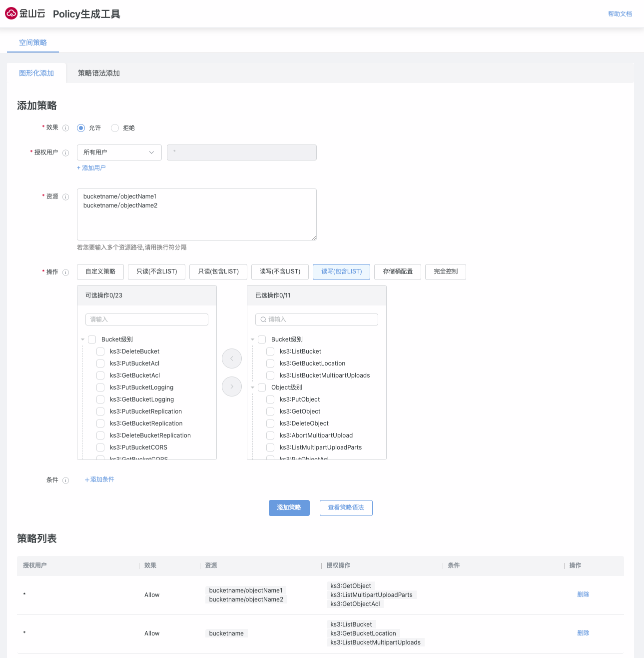Screen dimensions: 644x658
Task: Click the info icon next to 条件
Action: point(65,480)
